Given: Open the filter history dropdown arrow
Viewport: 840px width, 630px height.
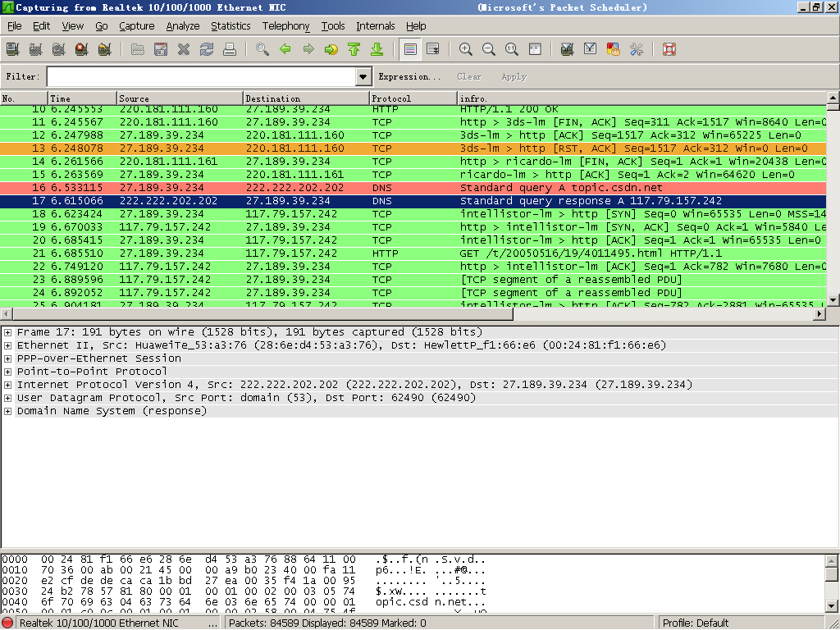Looking at the screenshot, I should (363, 76).
